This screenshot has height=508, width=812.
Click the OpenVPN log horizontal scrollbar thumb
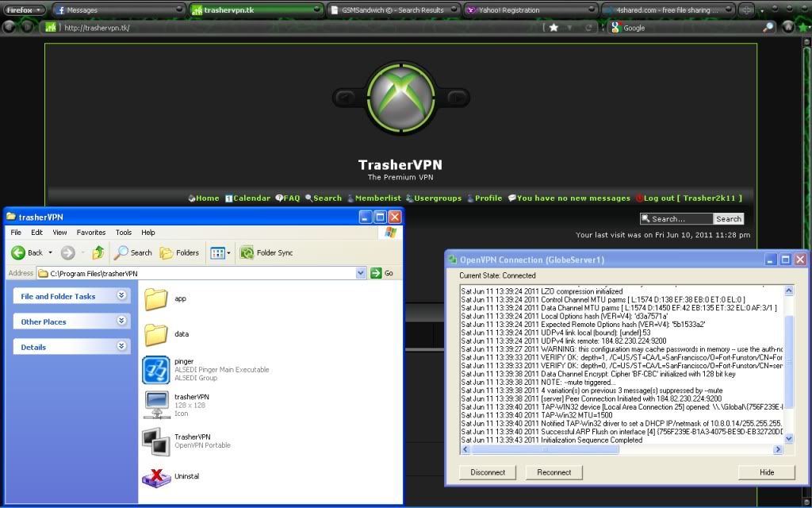(x=545, y=449)
